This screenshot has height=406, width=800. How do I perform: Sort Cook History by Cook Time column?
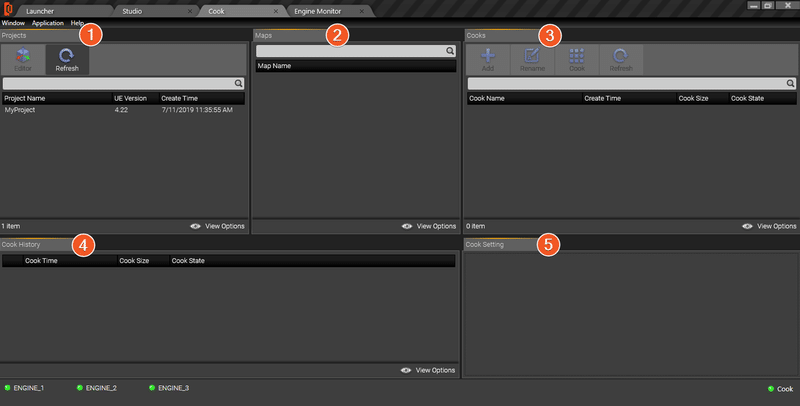70,261
